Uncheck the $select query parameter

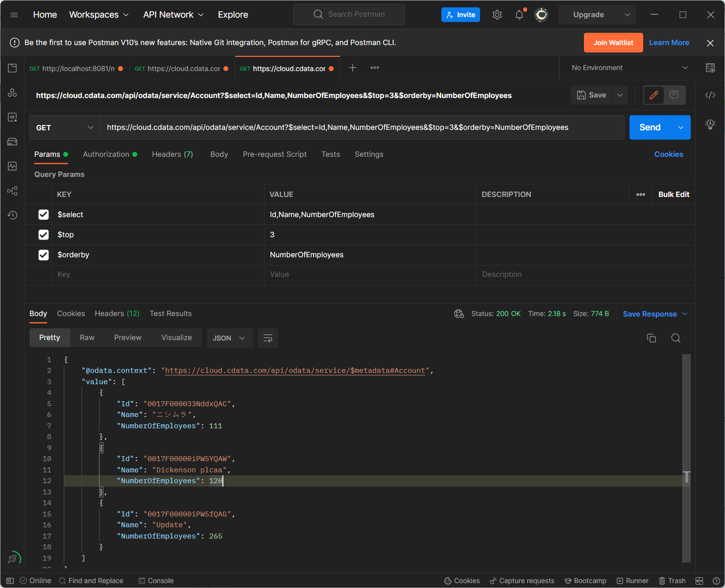coord(44,215)
